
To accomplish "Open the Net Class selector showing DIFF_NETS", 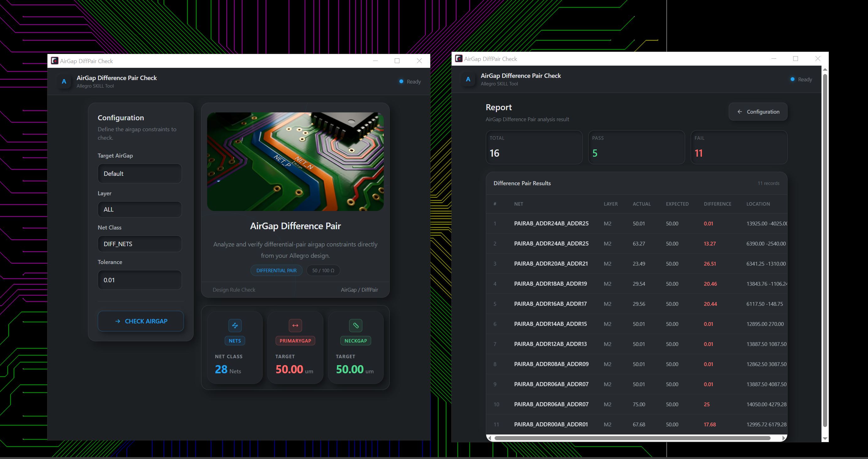I will coord(140,244).
